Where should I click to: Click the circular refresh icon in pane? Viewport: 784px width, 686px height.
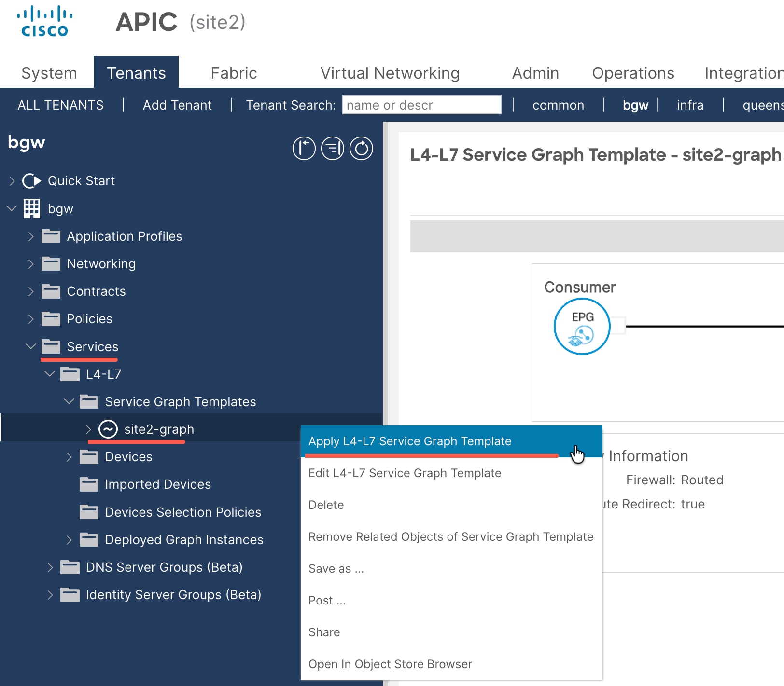(x=361, y=148)
